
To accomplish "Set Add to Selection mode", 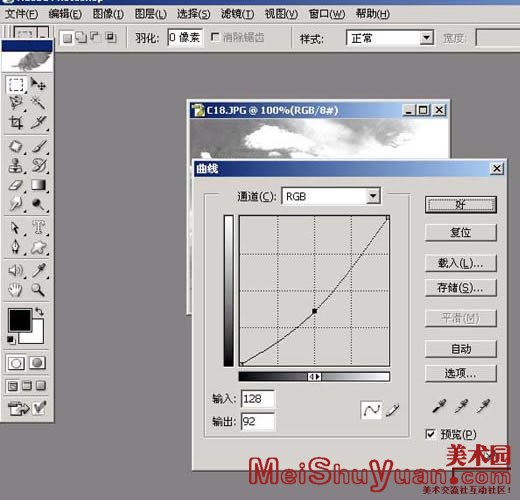I will 81,37.
